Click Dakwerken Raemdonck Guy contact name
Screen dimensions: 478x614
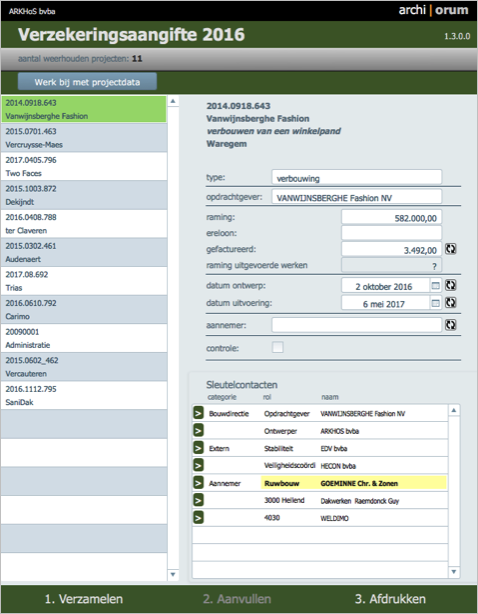pos(359,501)
